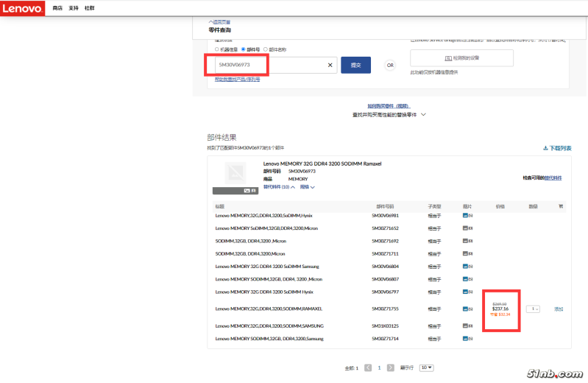This screenshot has height=383, width=588.
Task: Clear the part number search field
Action: (x=330, y=65)
